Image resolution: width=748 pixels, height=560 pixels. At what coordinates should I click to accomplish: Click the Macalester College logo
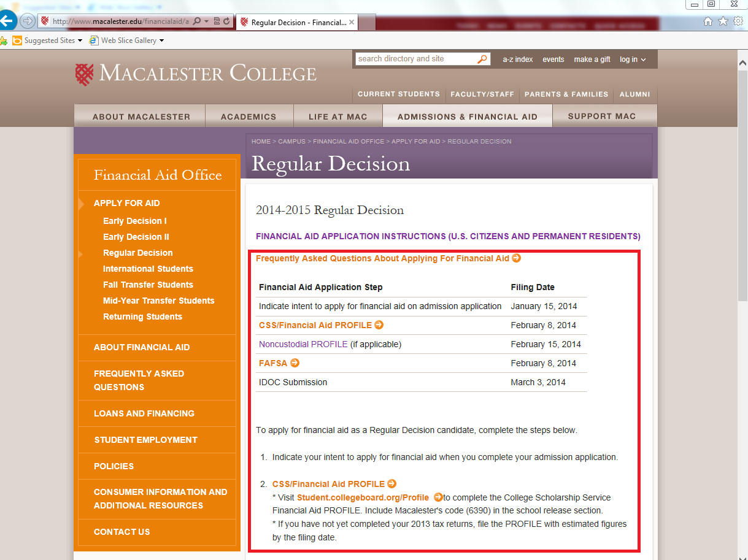tap(195, 74)
